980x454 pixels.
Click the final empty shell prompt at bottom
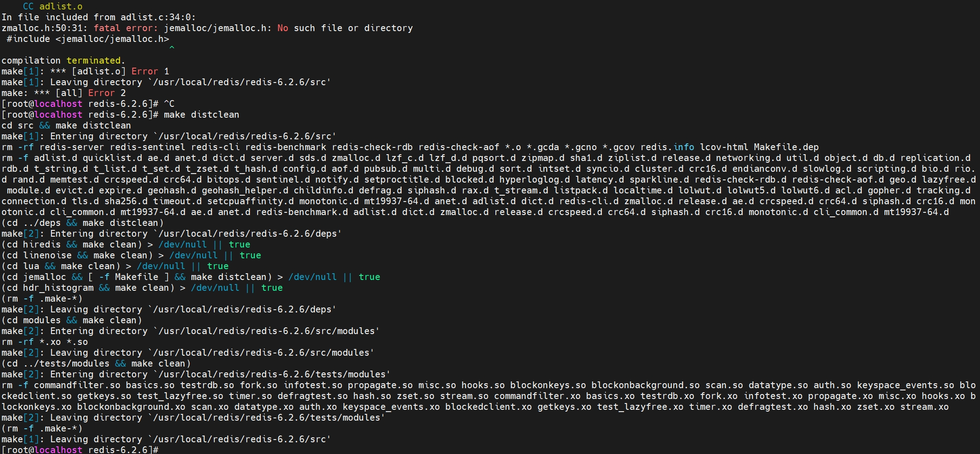click(80, 449)
